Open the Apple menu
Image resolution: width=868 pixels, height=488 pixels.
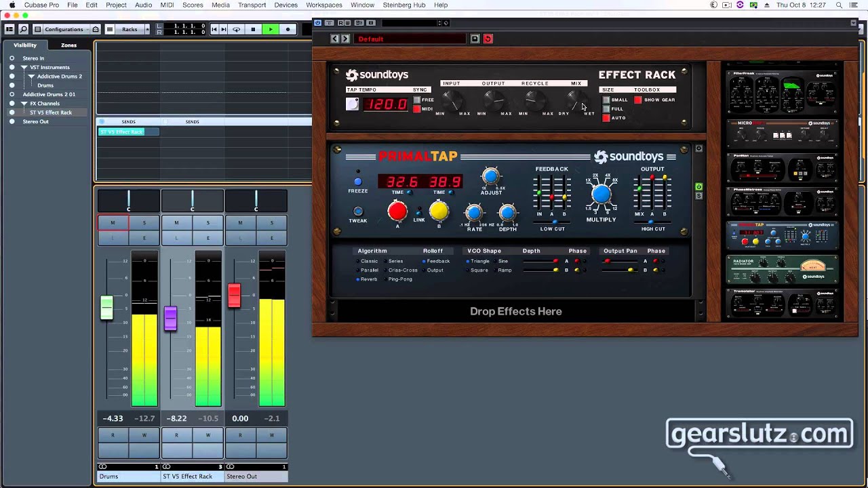coord(12,5)
